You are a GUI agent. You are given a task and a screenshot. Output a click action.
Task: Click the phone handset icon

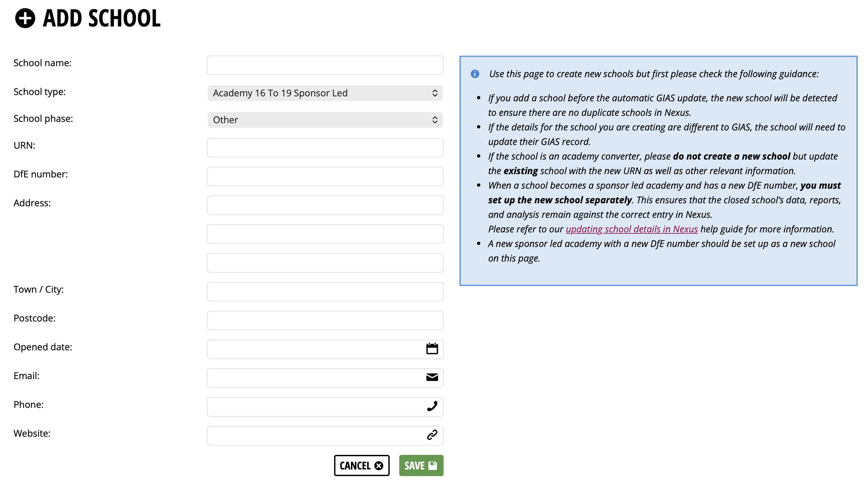(432, 406)
